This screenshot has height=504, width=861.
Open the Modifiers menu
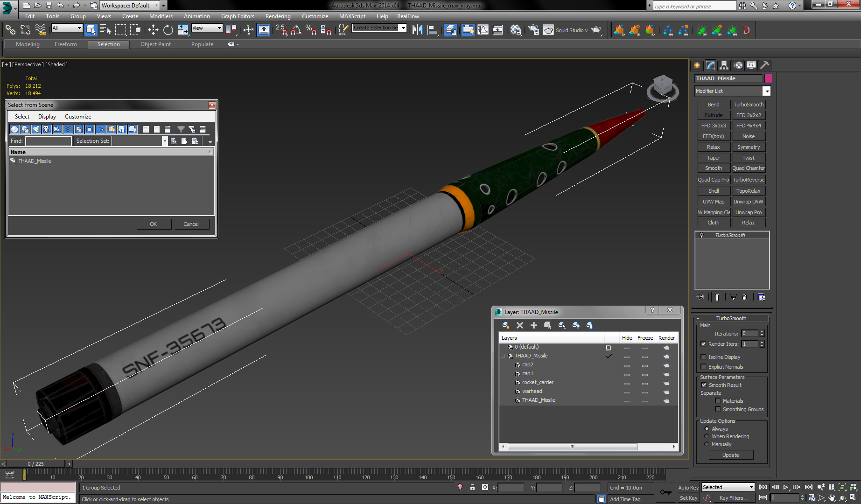click(x=161, y=16)
